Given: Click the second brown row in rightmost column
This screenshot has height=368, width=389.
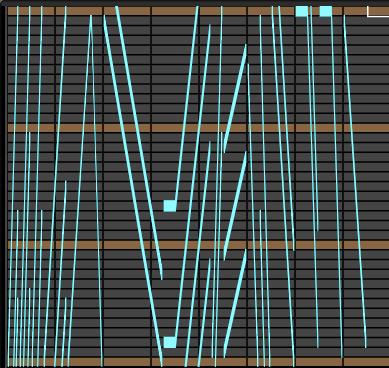Looking at the screenshot, I should point(366,128).
